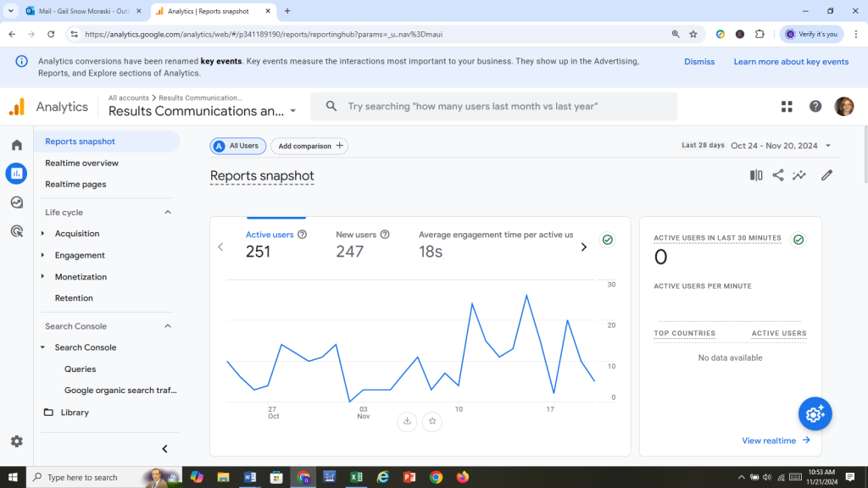Viewport: 868px width, 488px height.
Task: Click the New users help icon
Action: 385,235
